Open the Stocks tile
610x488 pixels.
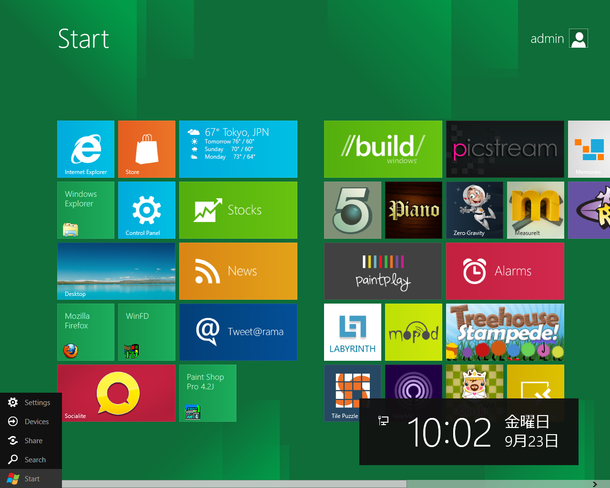(x=238, y=210)
